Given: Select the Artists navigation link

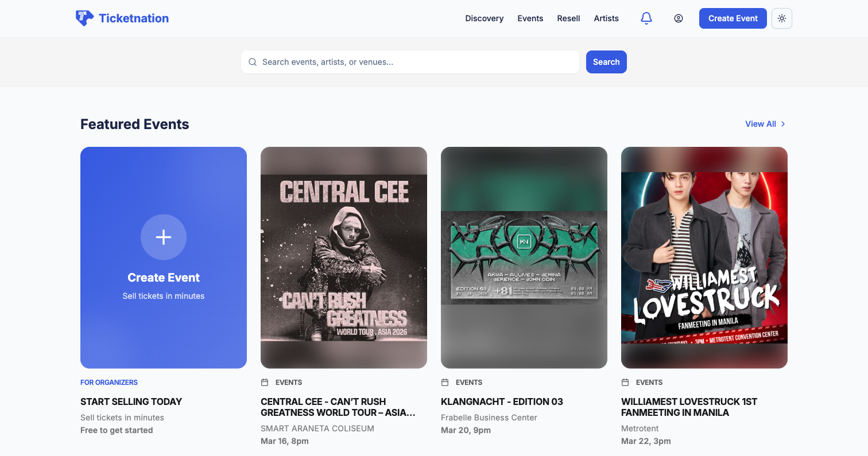Looking at the screenshot, I should coord(606,18).
